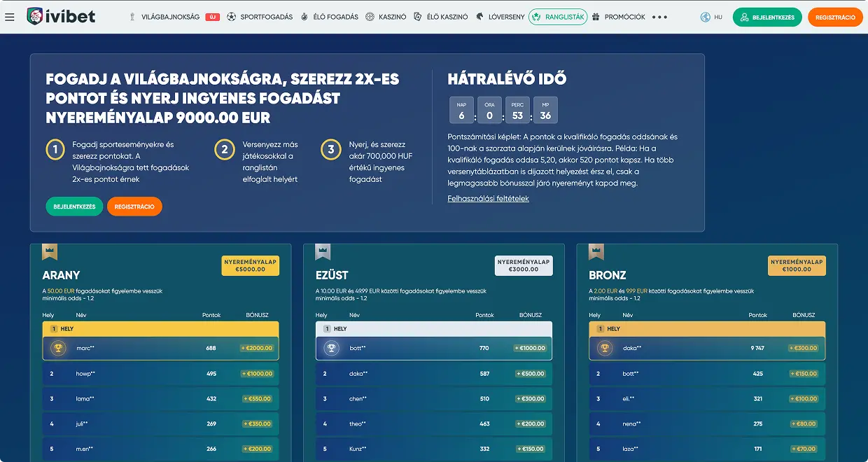The height and width of the screenshot is (462, 868).
Task: Click the trophy icon beside marc**
Action: click(59, 348)
